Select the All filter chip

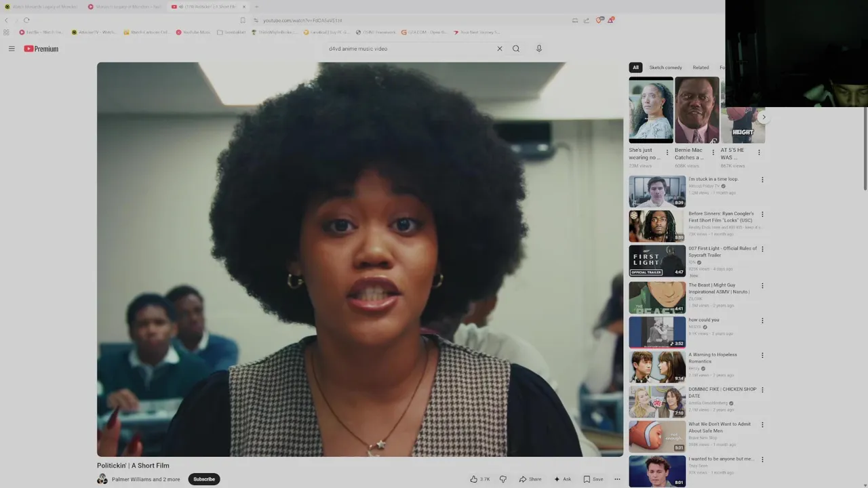pyautogui.click(x=635, y=68)
